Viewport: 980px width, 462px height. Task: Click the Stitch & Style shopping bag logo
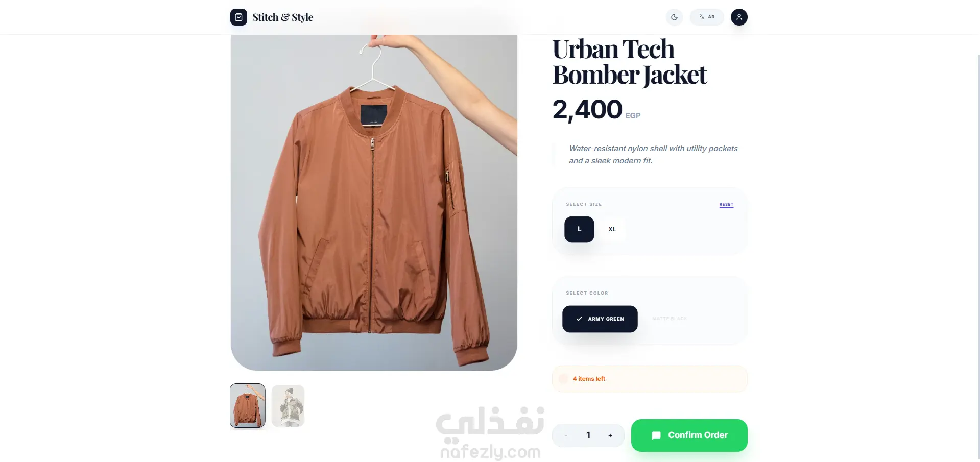[238, 17]
